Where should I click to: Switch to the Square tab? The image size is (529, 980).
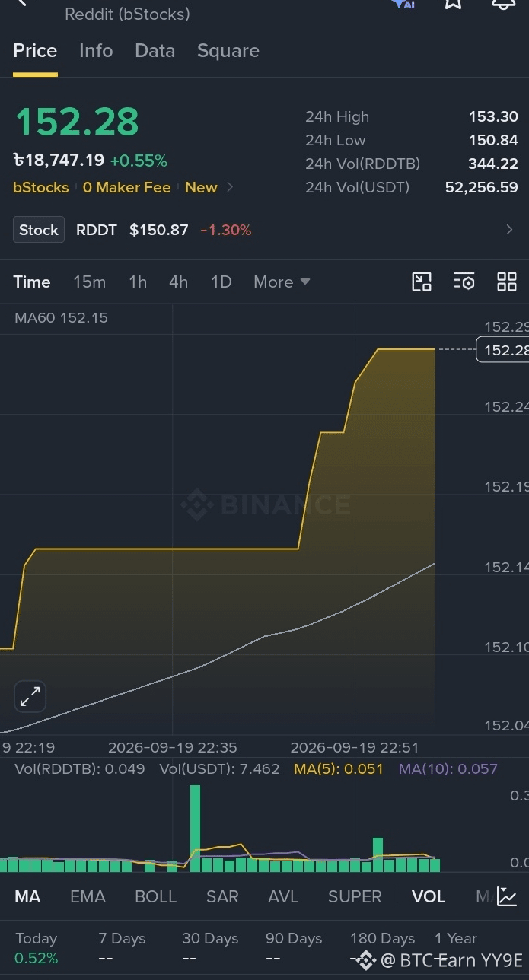(228, 51)
